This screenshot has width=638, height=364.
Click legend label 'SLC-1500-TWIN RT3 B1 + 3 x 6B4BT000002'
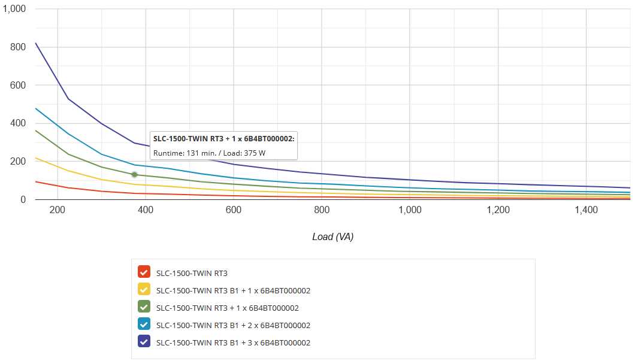tap(232, 342)
